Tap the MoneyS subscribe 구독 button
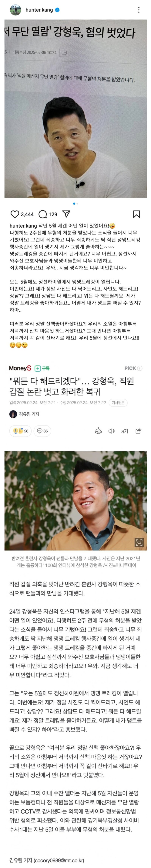This screenshot has width=151, height=868. (x=42, y=368)
